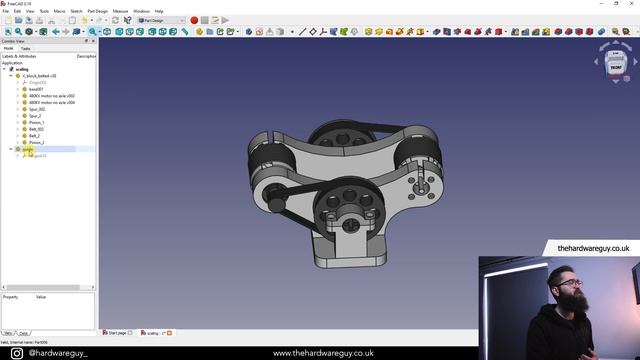The height and width of the screenshot is (360, 640).
Task: Click the Pad tool yellow icon
Action: (x=369, y=31)
